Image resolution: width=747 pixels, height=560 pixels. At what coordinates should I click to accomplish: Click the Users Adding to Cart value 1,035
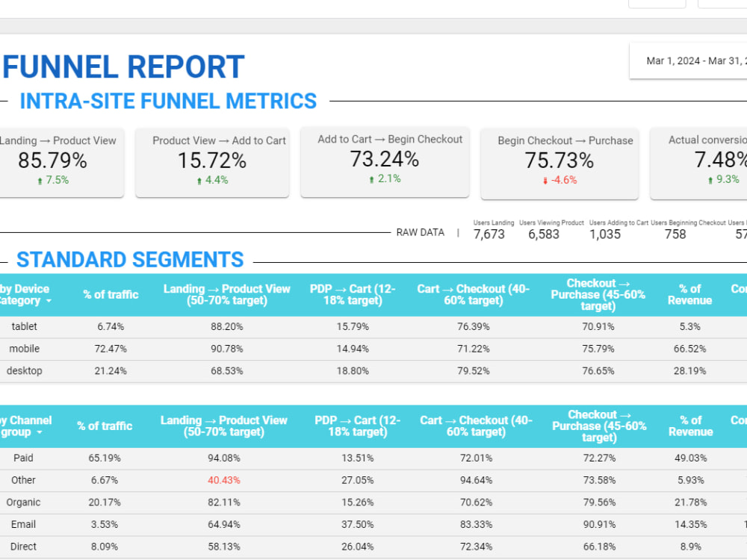pyautogui.click(x=605, y=234)
